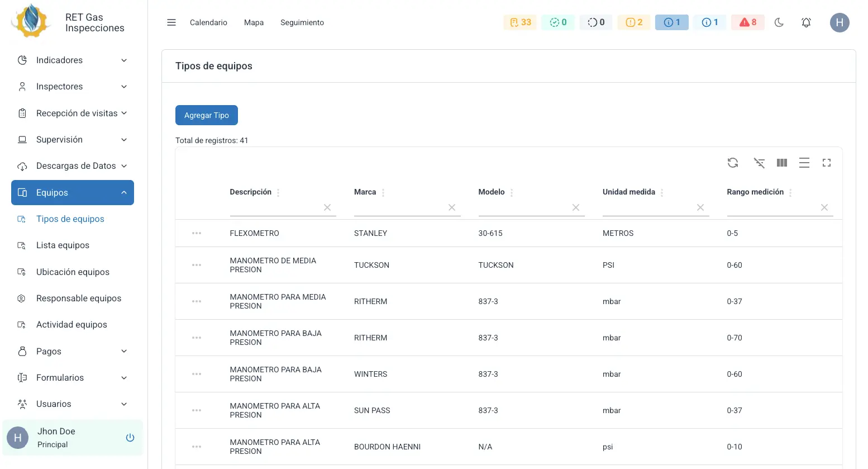Open Rango medición column options menu
This screenshot has width=868, height=469.
[x=790, y=192]
